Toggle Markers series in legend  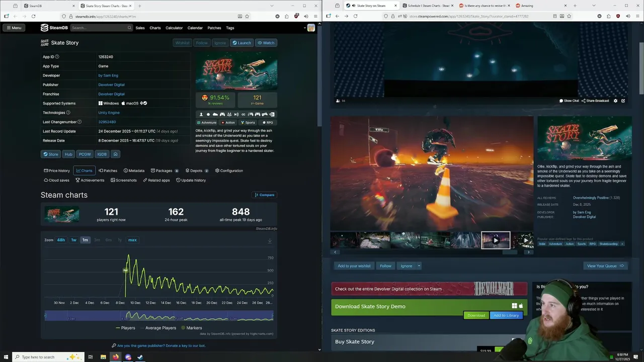191,328
